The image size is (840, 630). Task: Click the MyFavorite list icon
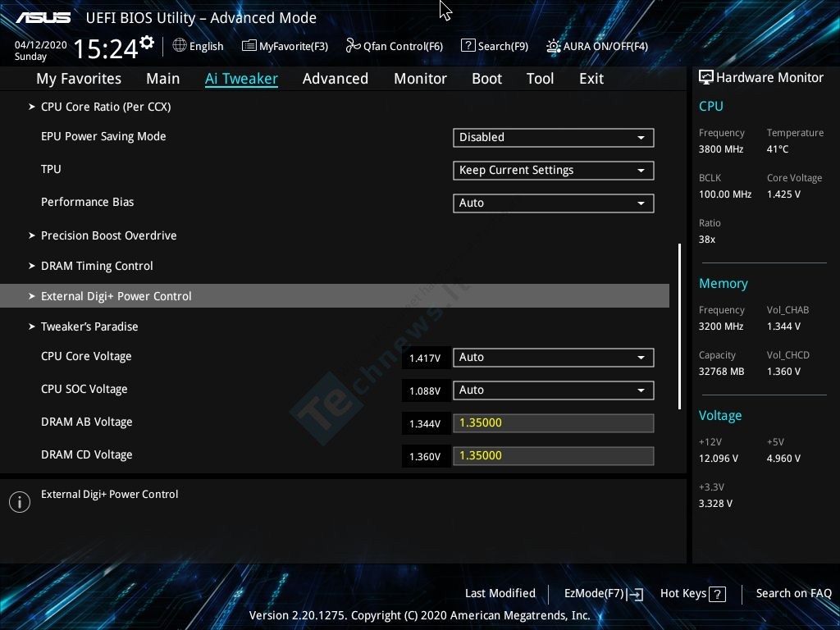point(249,46)
